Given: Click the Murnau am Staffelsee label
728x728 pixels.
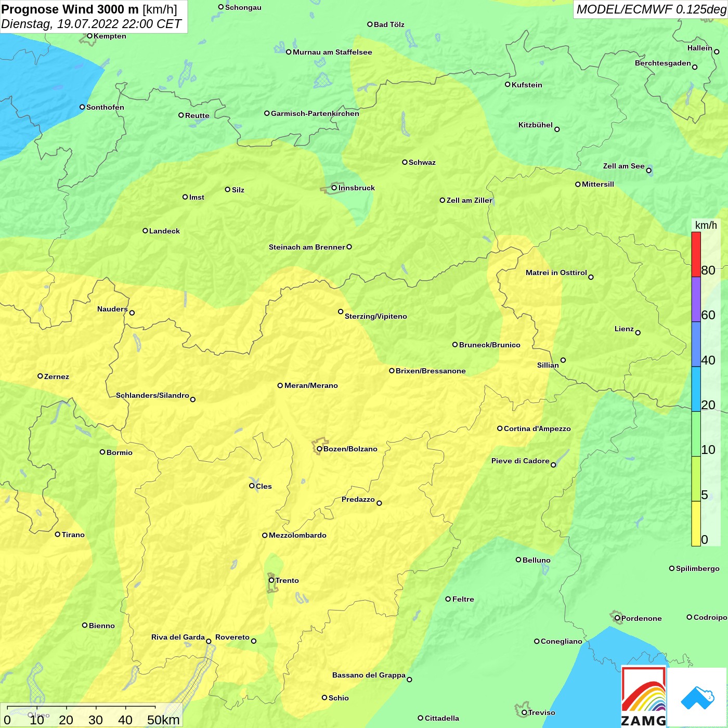Looking at the screenshot, I should [332, 52].
